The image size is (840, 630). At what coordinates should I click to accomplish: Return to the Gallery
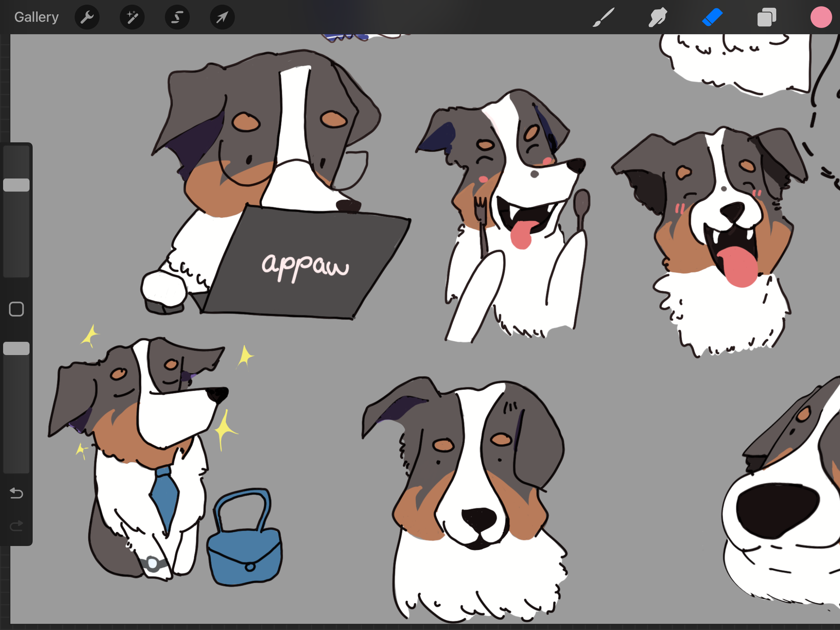click(x=36, y=17)
